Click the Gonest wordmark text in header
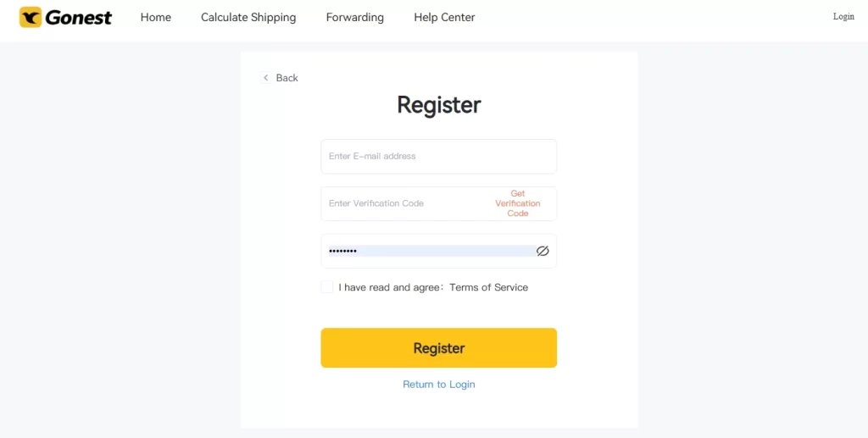Viewport: 868px width, 438px height. tap(79, 18)
